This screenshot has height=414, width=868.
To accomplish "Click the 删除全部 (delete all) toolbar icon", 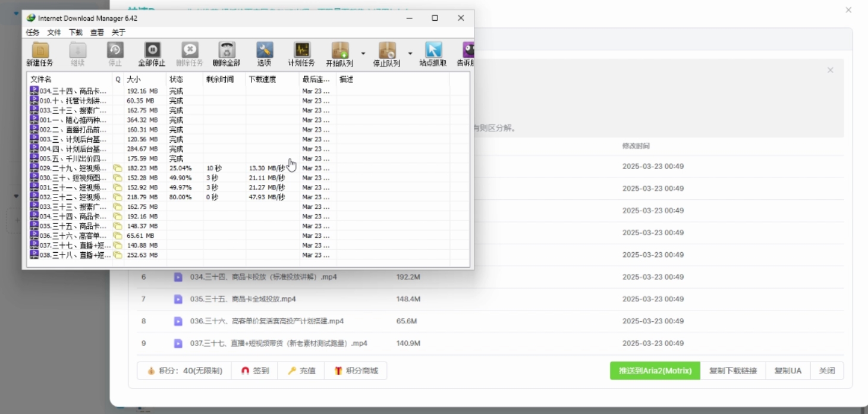I will pyautogui.click(x=227, y=50).
